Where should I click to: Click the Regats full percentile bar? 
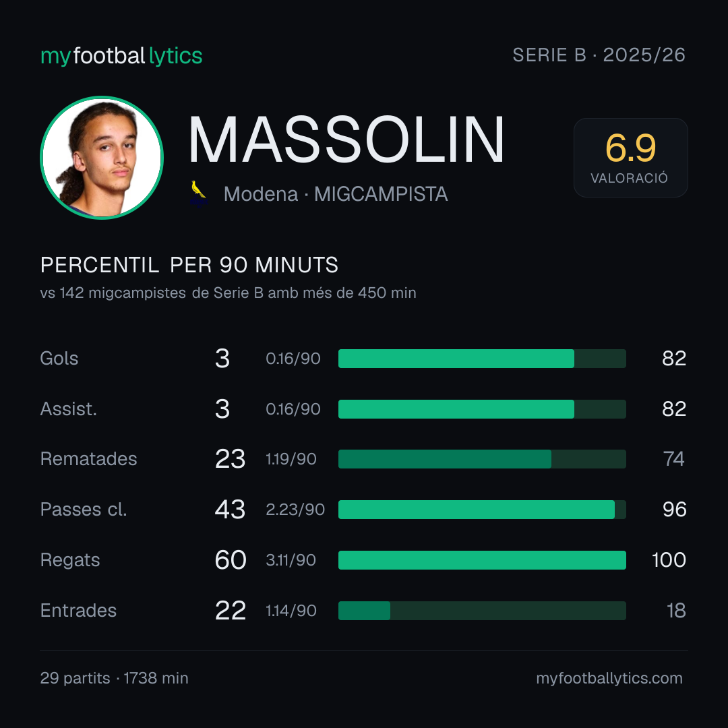[482, 560]
